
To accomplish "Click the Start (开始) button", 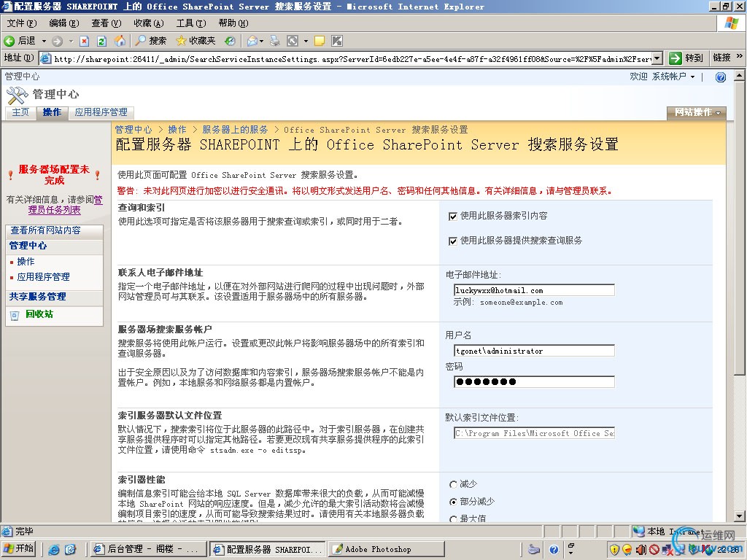I will coord(19,549).
